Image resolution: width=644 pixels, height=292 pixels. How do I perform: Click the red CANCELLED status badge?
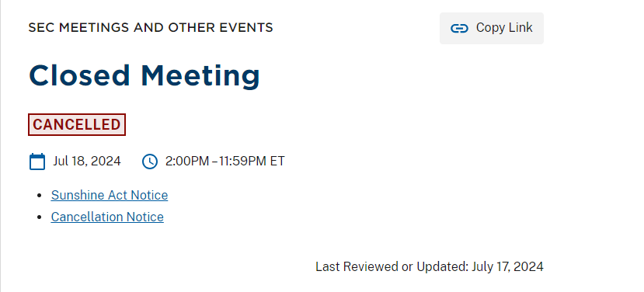pos(77,124)
